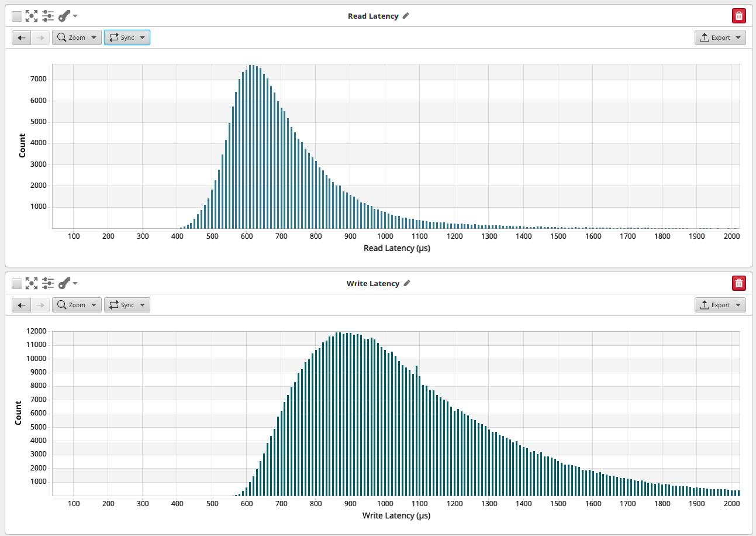The width and height of the screenshot is (756, 536).
Task: Delete the Write Latency panel
Action: click(739, 284)
